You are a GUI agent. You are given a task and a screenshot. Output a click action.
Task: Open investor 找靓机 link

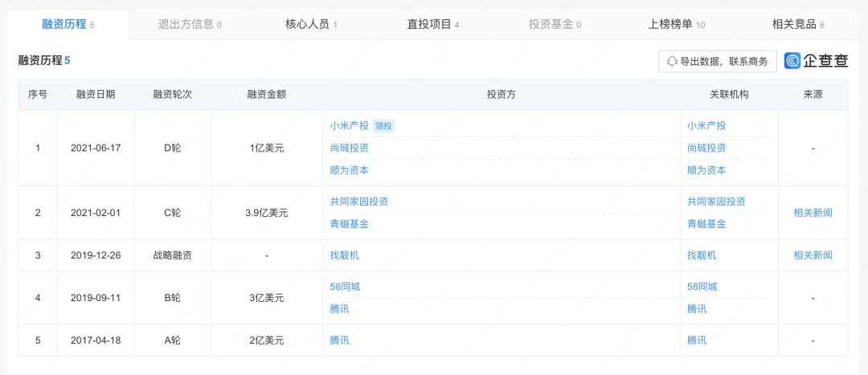click(344, 255)
